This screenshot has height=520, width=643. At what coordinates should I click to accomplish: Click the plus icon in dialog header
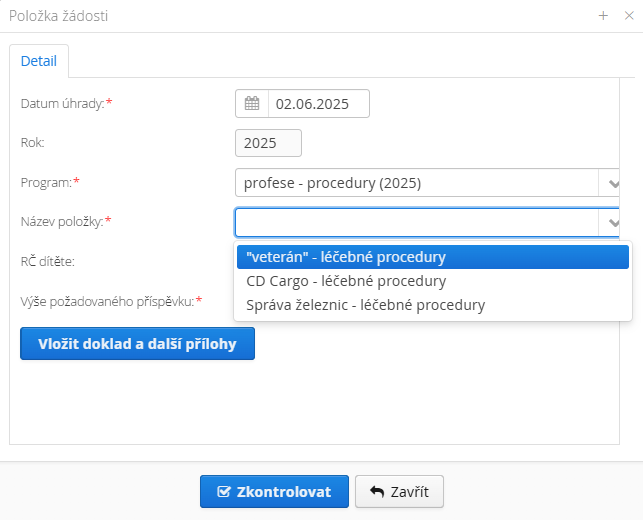click(x=603, y=16)
